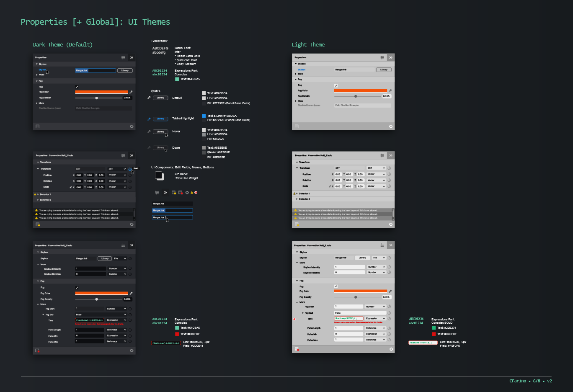Click the spinner icon at bottom-right of panel footer
The height and width of the screenshot is (392, 573).
[x=132, y=350]
